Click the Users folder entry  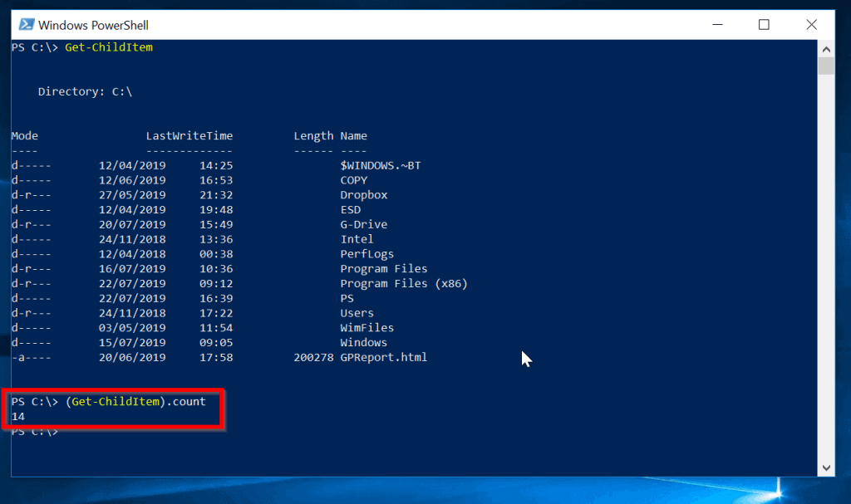click(x=357, y=312)
